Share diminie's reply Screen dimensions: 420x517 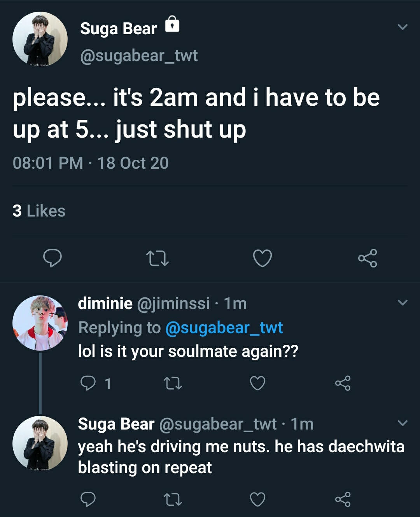point(343,383)
